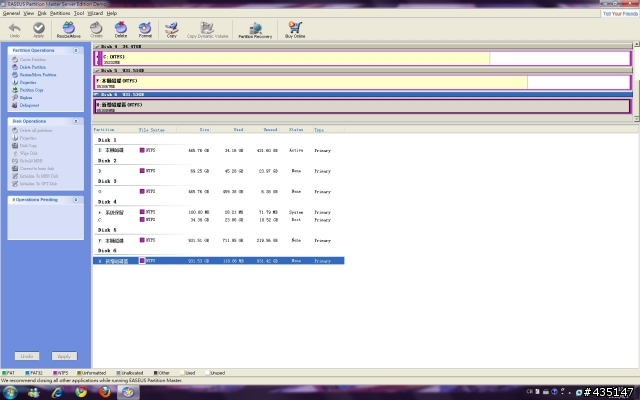The width and height of the screenshot is (640, 400).
Task: Click the Explore magnifier sidebar icon
Action: (15, 98)
